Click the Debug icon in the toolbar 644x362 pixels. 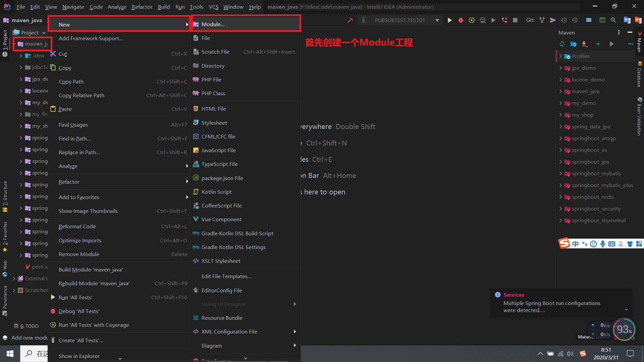point(461,20)
